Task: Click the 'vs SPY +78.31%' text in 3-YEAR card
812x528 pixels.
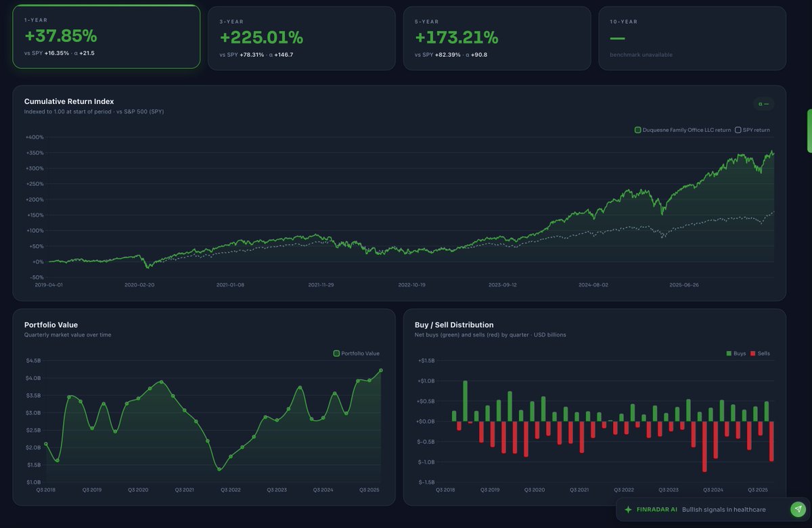Action: 242,55
